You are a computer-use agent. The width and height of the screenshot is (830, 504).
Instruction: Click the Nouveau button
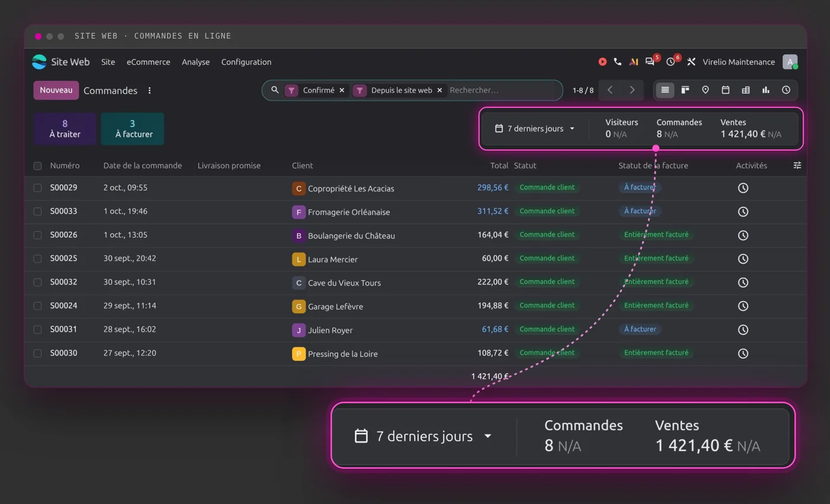point(56,90)
